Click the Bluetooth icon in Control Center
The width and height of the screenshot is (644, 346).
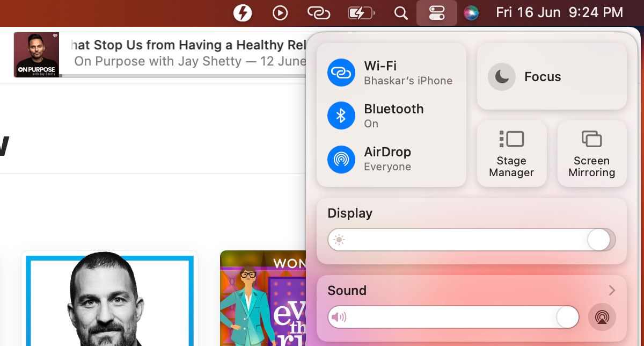coord(341,115)
